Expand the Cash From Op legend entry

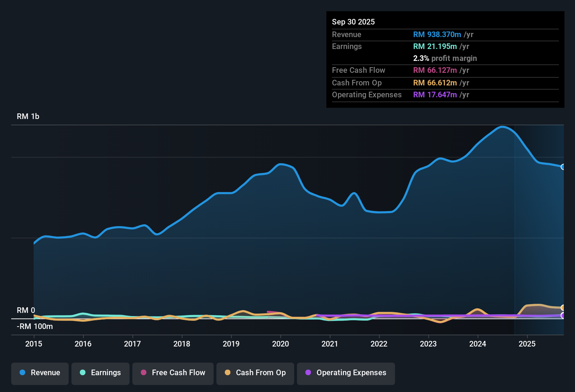(x=255, y=373)
